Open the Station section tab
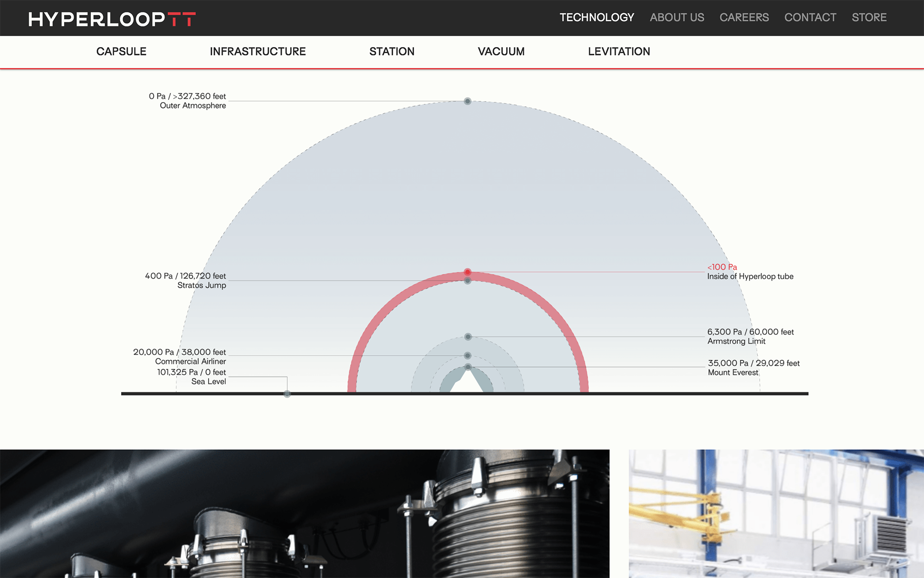 [392, 52]
